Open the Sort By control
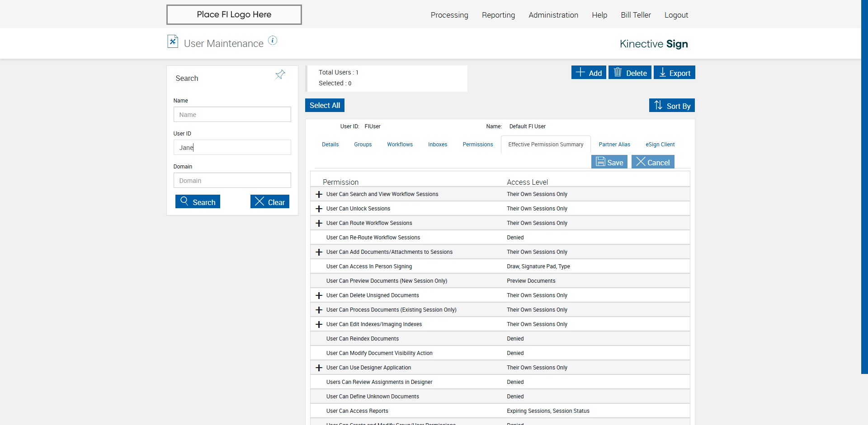The width and height of the screenshot is (868, 425). pyautogui.click(x=672, y=105)
